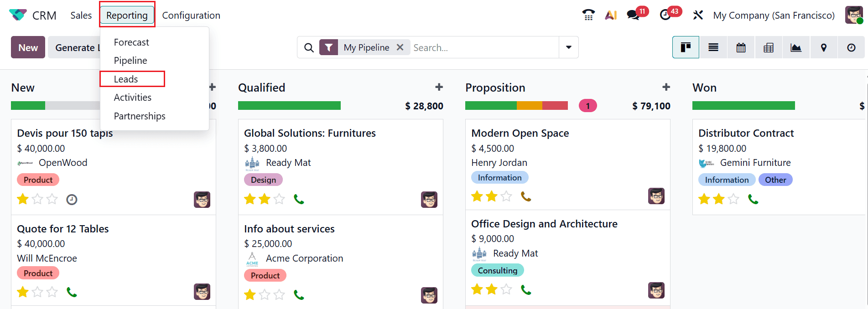Click phone activity icon on Modern Open Space
Viewport: 868px width, 309px height.
(526, 196)
